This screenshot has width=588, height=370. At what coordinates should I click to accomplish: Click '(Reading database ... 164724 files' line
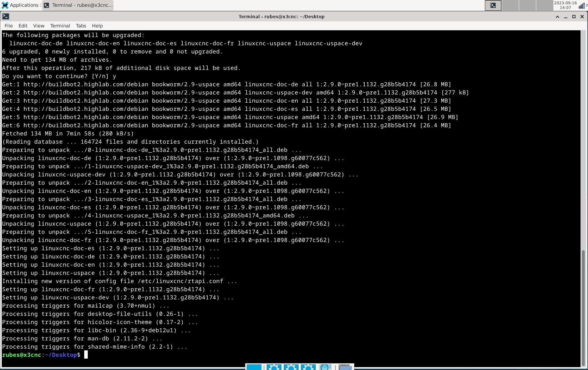[131, 142]
